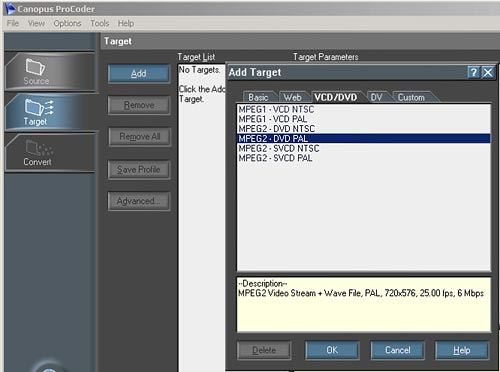The image size is (500, 372).
Task: Click the question mark help icon in Add Target
Action: [x=473, y=72]
